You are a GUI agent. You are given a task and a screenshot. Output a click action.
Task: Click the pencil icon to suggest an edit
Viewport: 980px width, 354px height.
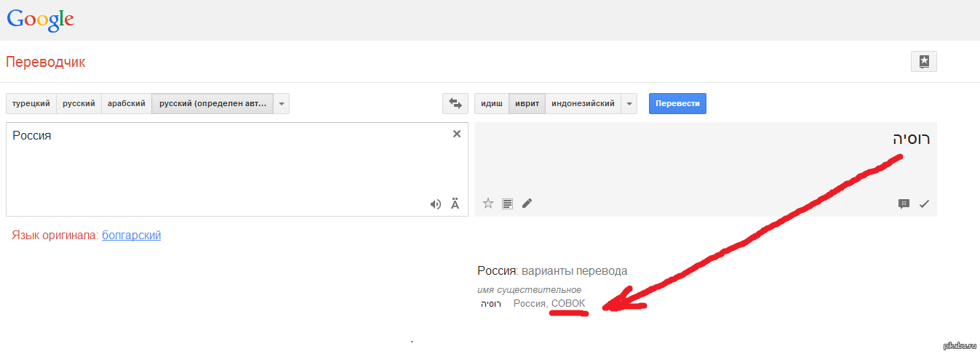click(527, 204)
